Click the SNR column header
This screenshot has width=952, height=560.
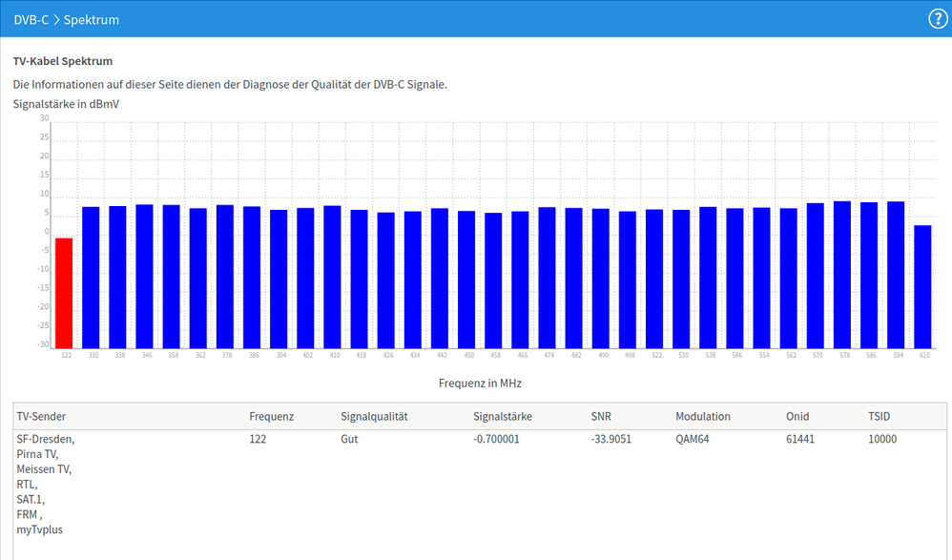click(601, 417)
